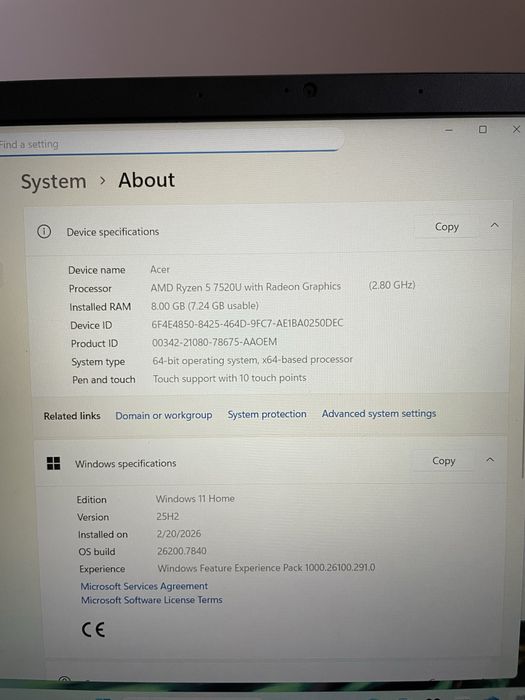The height and width of the screenshot is (700, 525).
Task: Open Microsoft Software License Terms link
Action: click(x=152, y=600)
